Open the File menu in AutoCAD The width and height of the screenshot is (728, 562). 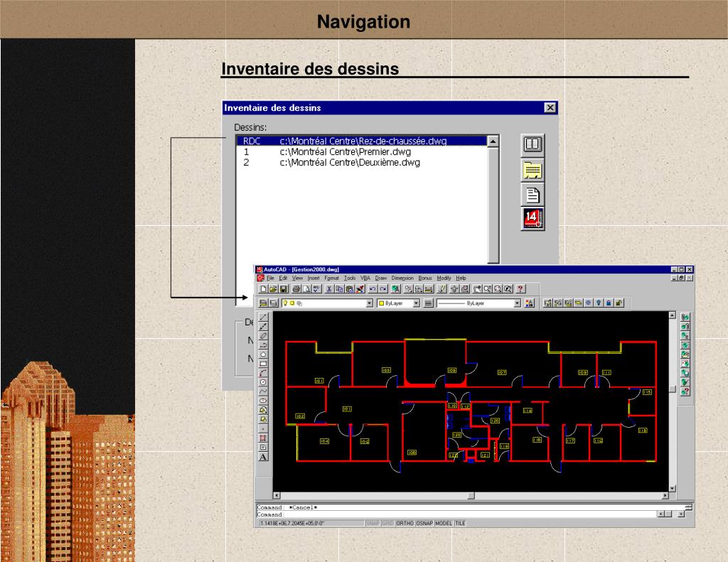coord(270,278)
